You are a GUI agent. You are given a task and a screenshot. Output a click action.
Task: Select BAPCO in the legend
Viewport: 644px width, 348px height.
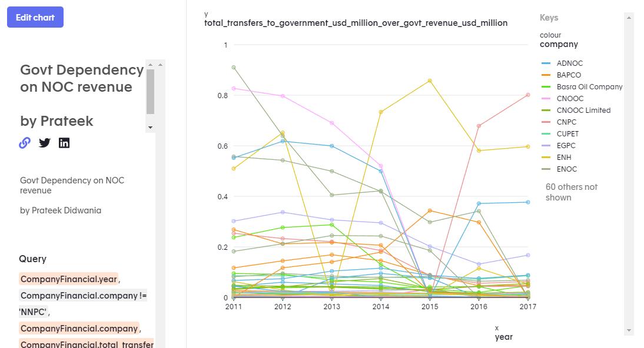click(562, 75)
